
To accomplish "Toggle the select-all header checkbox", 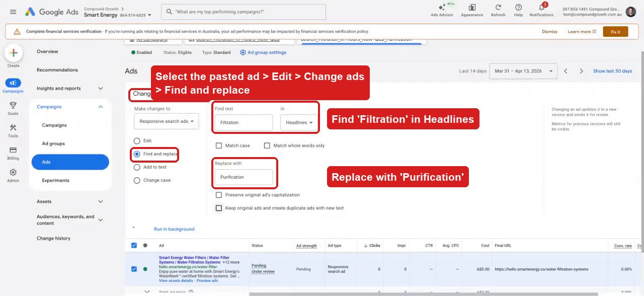I will (x=134, y=246).
